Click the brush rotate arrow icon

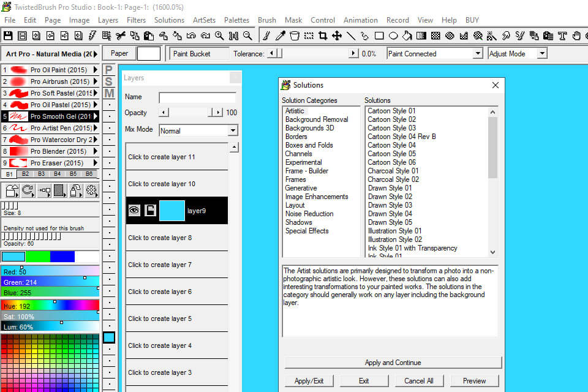click(28, 190)
